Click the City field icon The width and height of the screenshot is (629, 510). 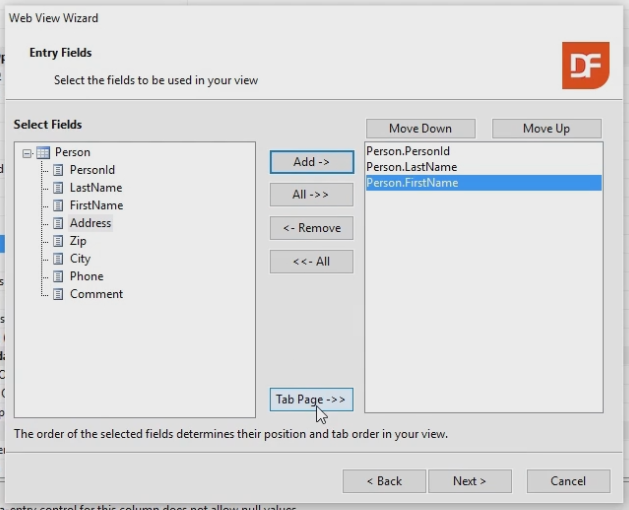pos(58,259)
